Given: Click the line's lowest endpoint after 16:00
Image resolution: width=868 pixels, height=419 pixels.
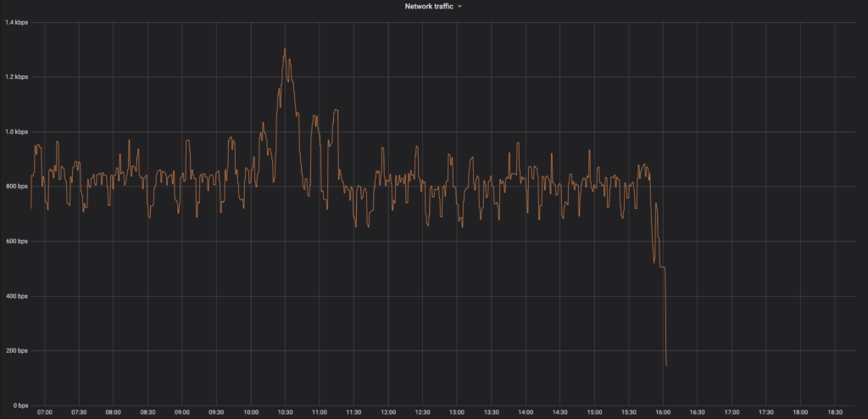Looking at the screenshot, I should pos(666,366).
